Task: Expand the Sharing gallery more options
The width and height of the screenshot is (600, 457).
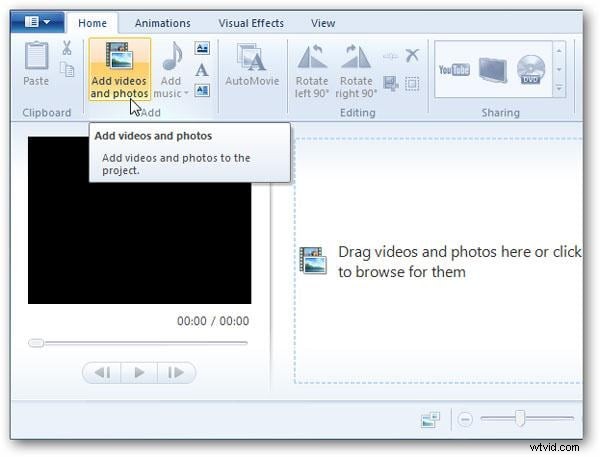Action: [559, 88]
